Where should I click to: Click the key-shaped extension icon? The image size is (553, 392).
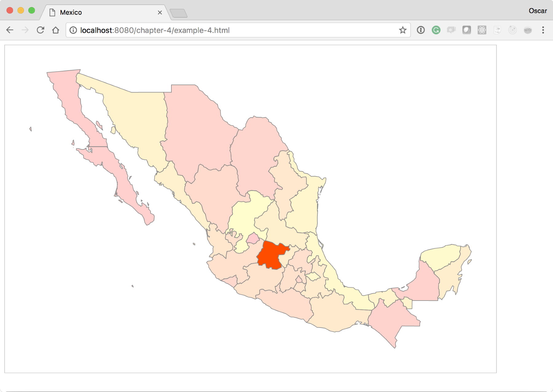(528, 30)
